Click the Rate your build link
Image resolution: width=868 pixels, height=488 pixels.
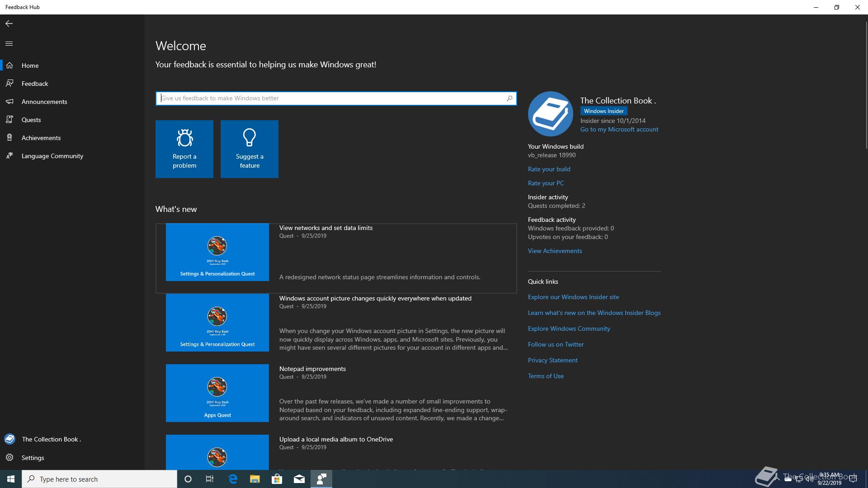549,169
